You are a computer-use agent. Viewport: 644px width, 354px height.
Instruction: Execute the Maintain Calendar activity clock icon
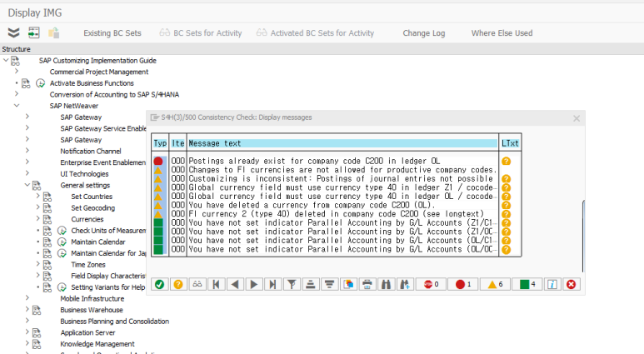click(62, 242)
